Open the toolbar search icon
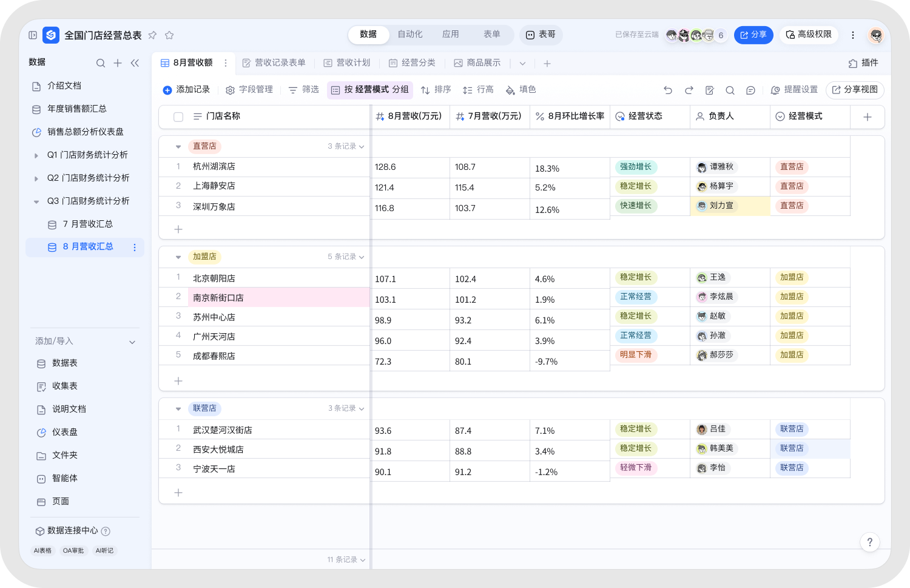 730,90
